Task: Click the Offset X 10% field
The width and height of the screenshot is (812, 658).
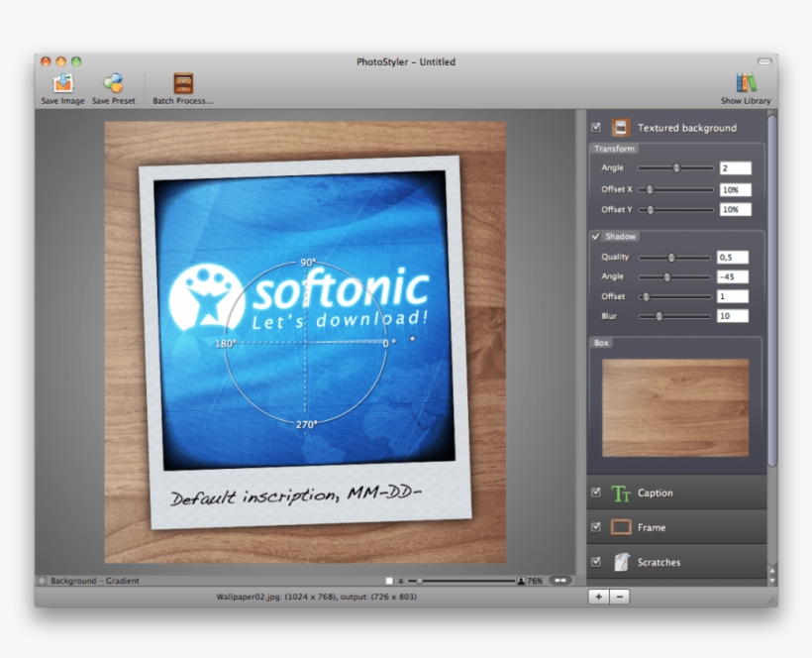Action: point(736,189)
